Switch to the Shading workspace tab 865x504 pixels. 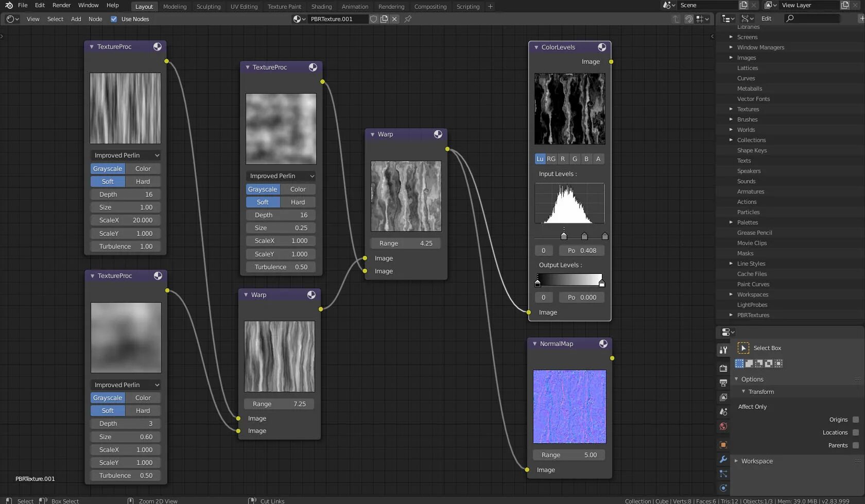pos(321,7)
